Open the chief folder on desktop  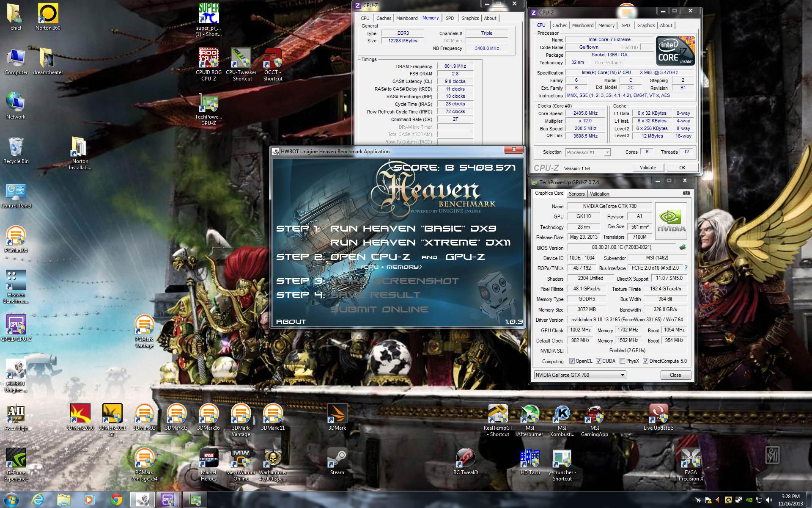tap(16, 17)
